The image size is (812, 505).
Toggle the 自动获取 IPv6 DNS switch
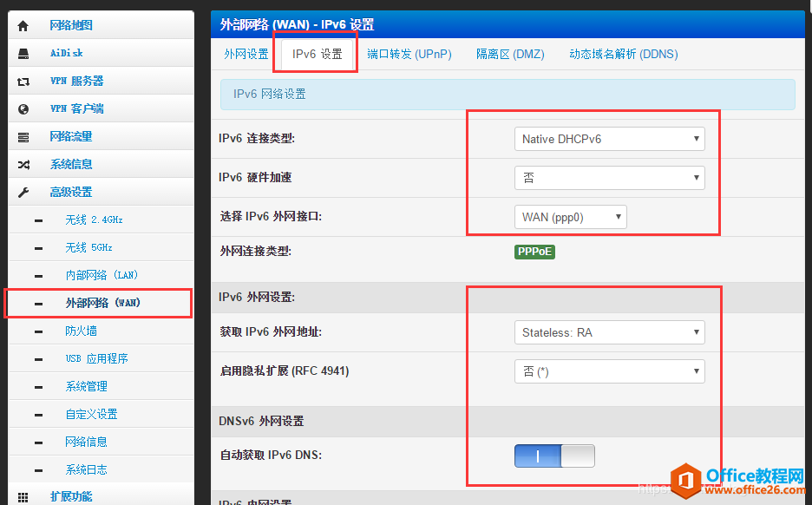pos(554,456)
